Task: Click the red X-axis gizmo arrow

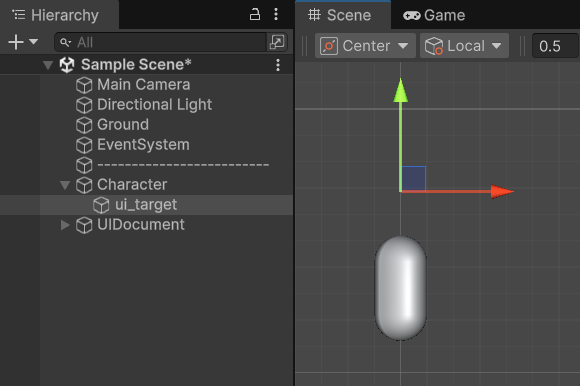Action: pyautogui.click(x=502, y=192)
